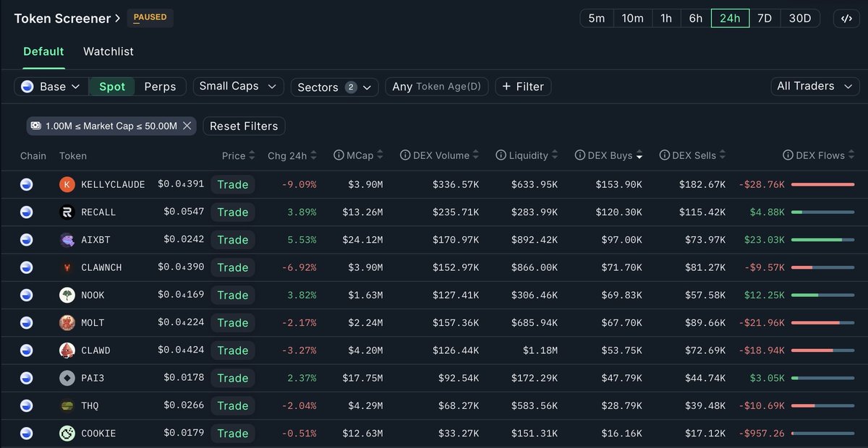Click Trade button for KELLYCLAUDE
The height and width of the screenshot is (448, 868).
(x=233, y=184)
